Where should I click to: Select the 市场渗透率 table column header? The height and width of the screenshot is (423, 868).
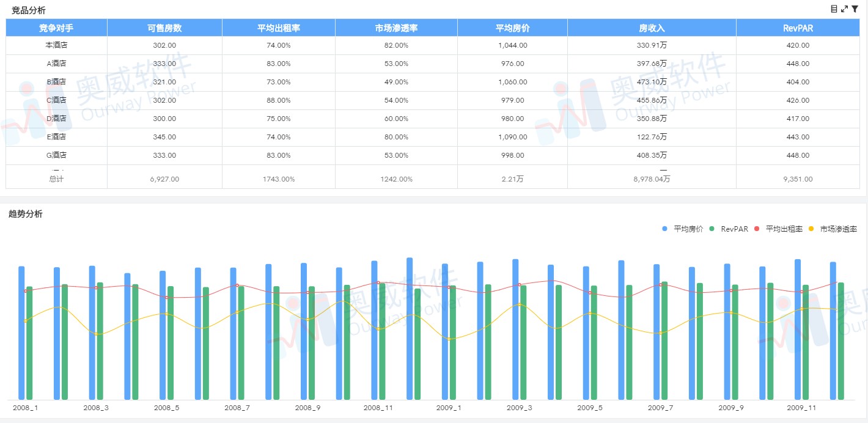point(396,28)
